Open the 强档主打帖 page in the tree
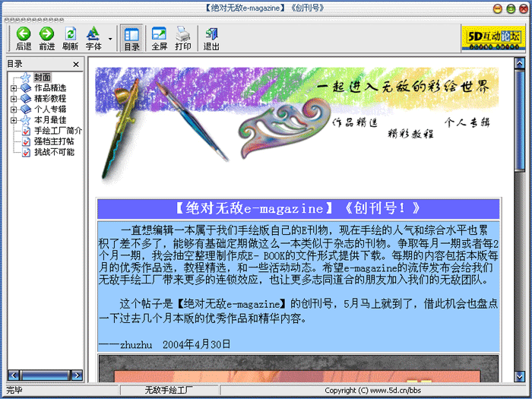The width and height of the screenshot is (532, 399). (x=54, y=141)
